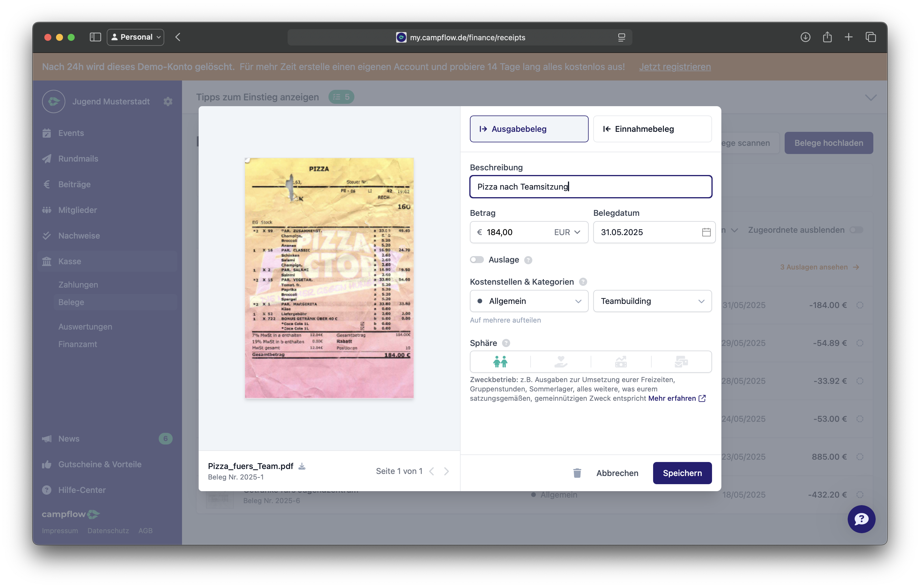This screenshot has width=920, height=588.
Task: Open Rundmails in the sidebar
Action: point(78,159)
